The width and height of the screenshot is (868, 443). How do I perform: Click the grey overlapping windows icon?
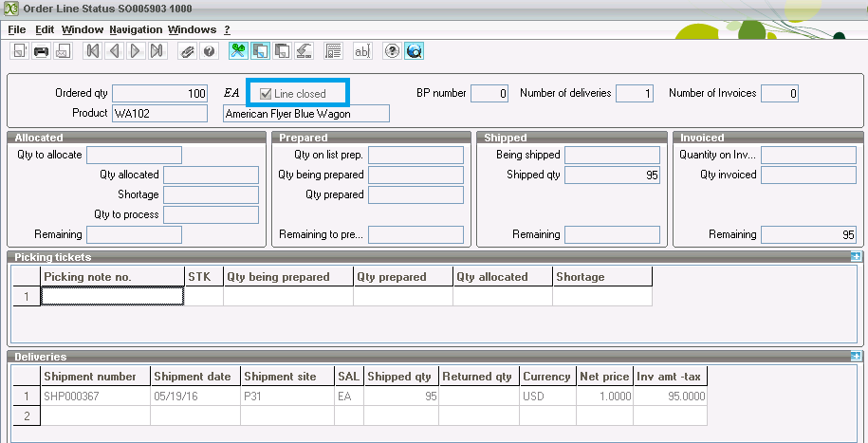pyautogui.click(x=282, y=51)
